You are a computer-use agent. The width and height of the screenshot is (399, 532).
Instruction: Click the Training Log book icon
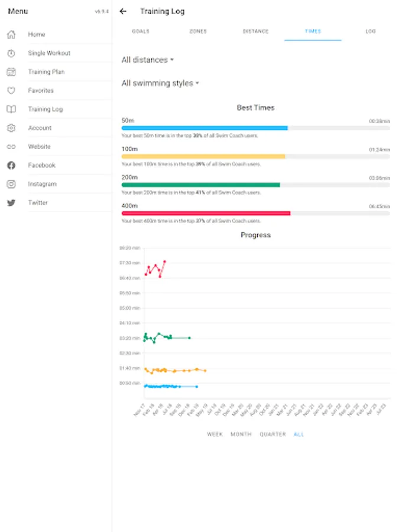click(11, 109)
